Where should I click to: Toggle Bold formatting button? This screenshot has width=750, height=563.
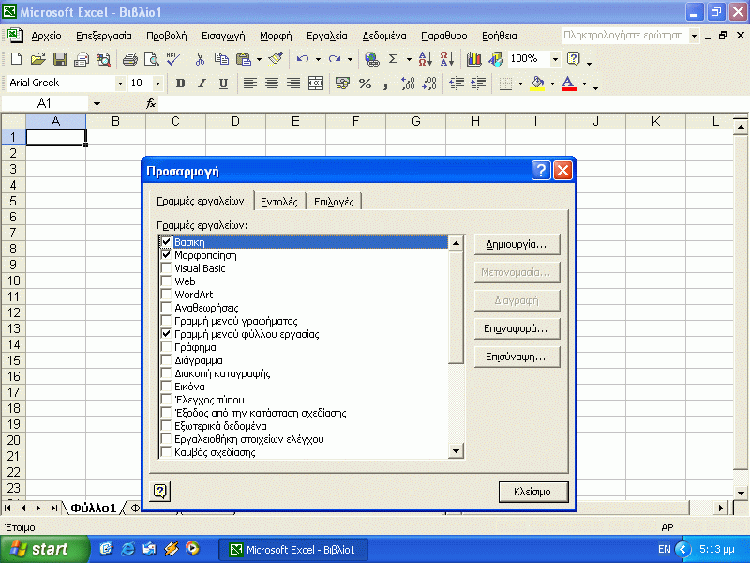pos(180,83)
